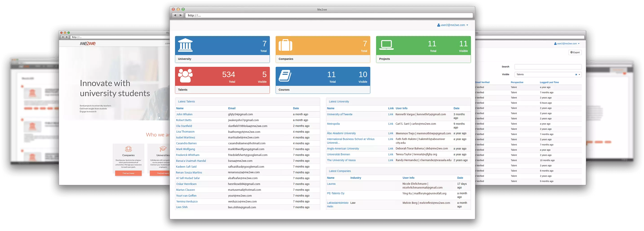Click the laptop icon on the Projects card
The width and height of the screenshot is (644, 231).
pyautogui.click(x=386, y=45)
